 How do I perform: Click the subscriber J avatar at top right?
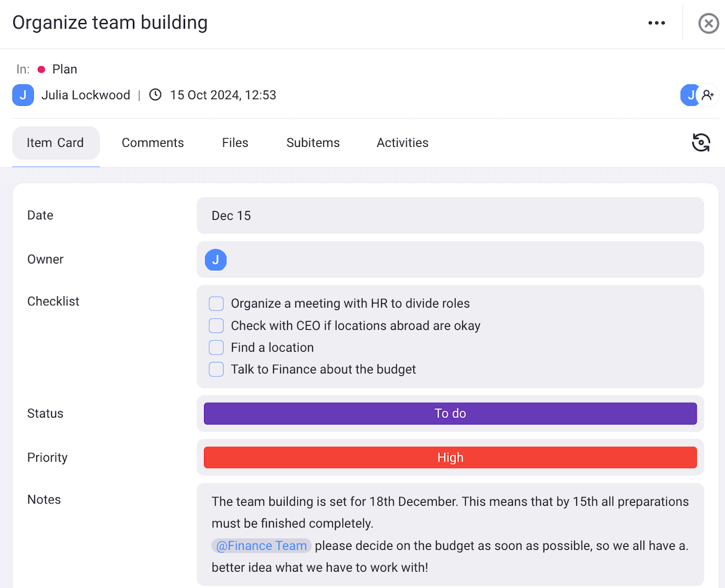689,95
